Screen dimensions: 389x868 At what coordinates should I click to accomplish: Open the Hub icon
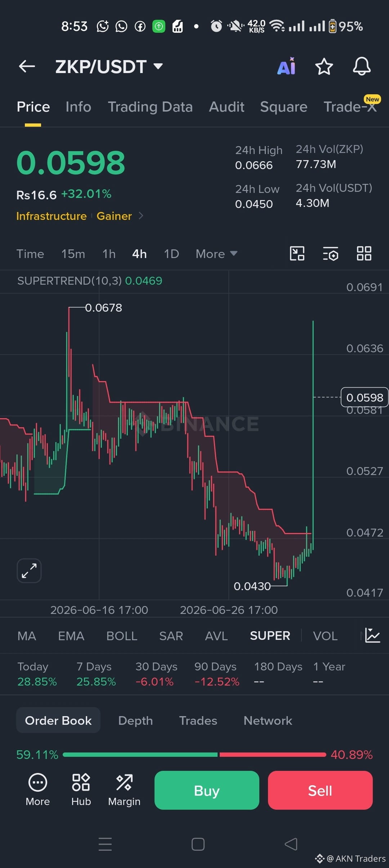81,790
